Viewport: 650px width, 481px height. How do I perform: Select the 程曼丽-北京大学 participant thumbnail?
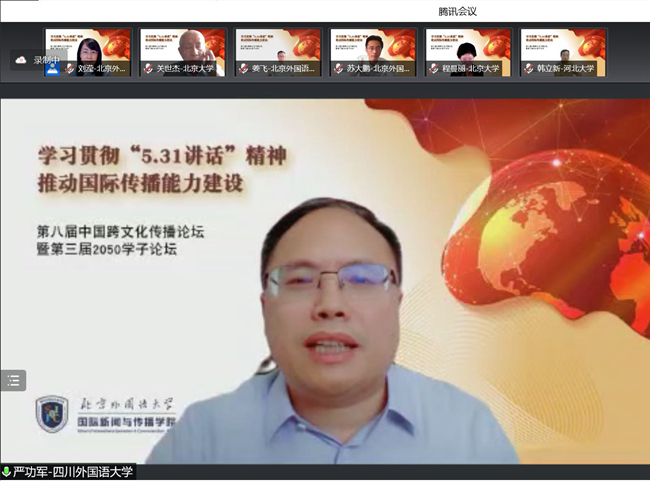[468, 52]
